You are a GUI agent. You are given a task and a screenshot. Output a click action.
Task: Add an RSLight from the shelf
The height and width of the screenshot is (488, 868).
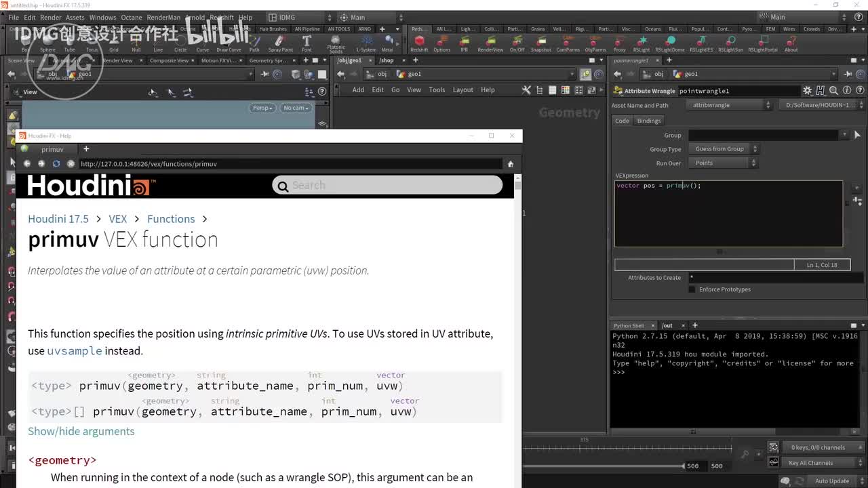[641, 44]
